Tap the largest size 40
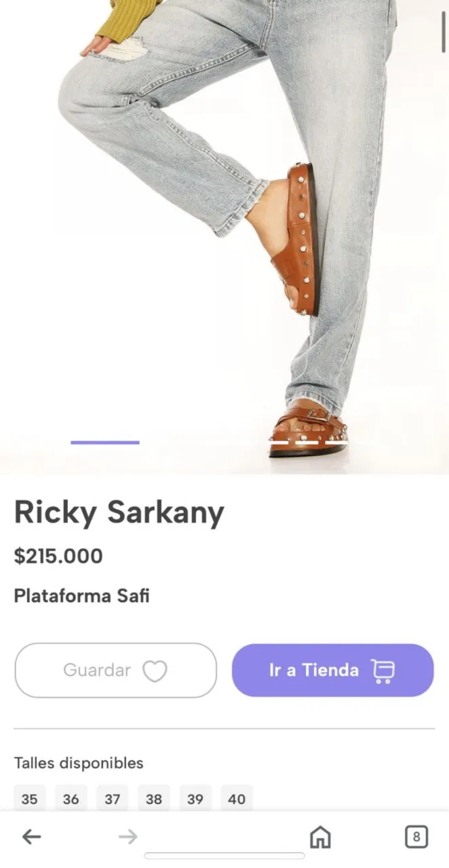This screenshot has height=868, width=449. pos(237,799)
